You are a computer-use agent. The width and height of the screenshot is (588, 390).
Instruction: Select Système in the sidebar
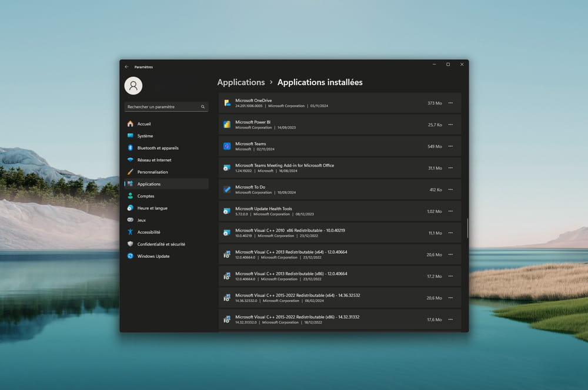point(166,136)
